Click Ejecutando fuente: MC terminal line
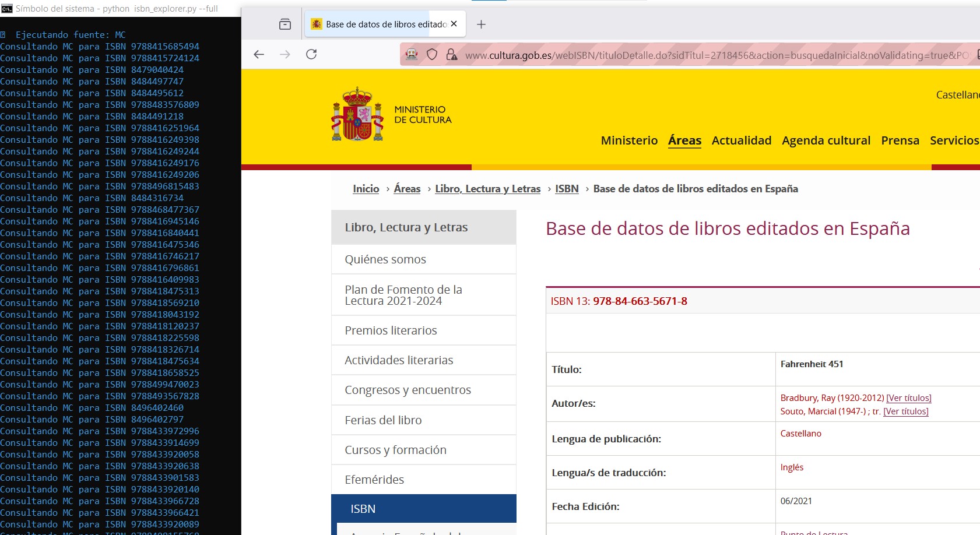This screenshot has height=535, width=980. click(x=63, y=35)
